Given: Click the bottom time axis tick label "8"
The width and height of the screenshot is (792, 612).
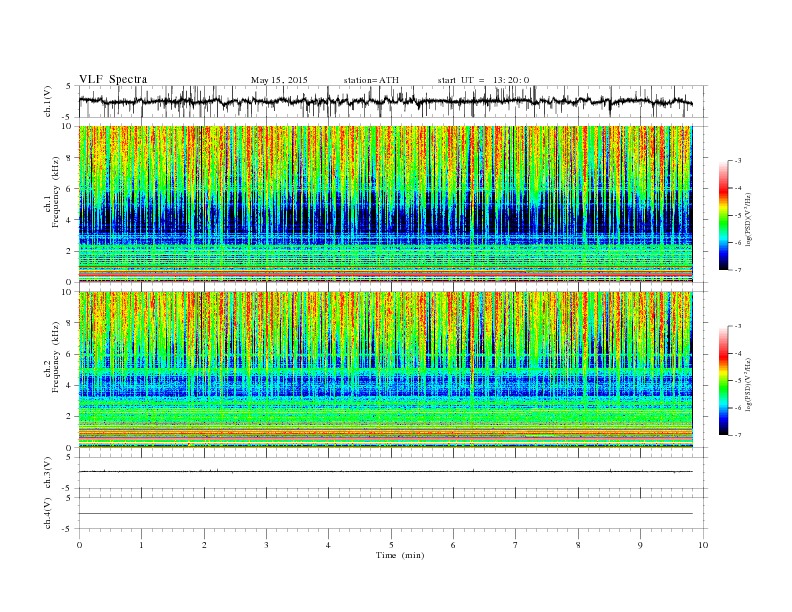Looking at the screenshot, I should 578,545.
